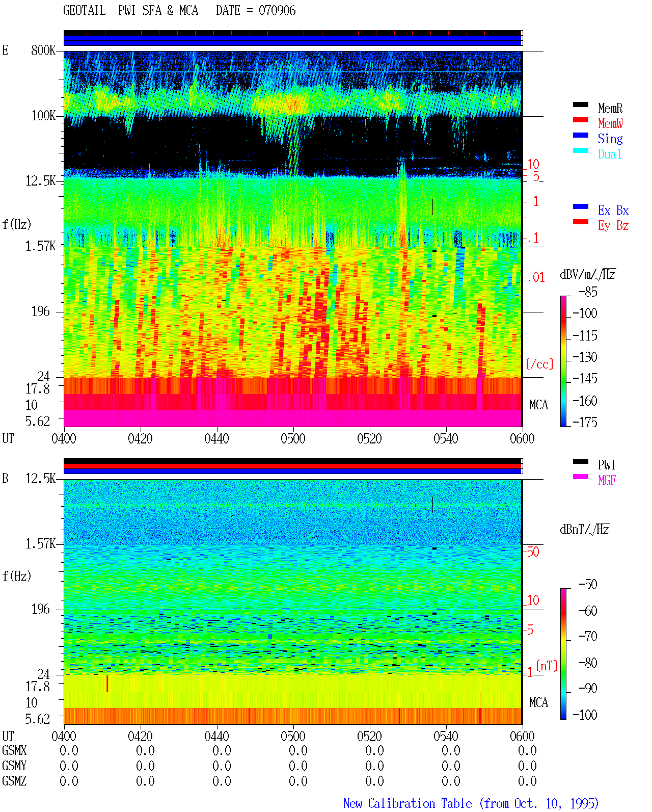The height and width of the screenshot is (812, 652).
Task: Click the blue Sing legend swatch
Action: pyautogui.click(x=580, y=135)
